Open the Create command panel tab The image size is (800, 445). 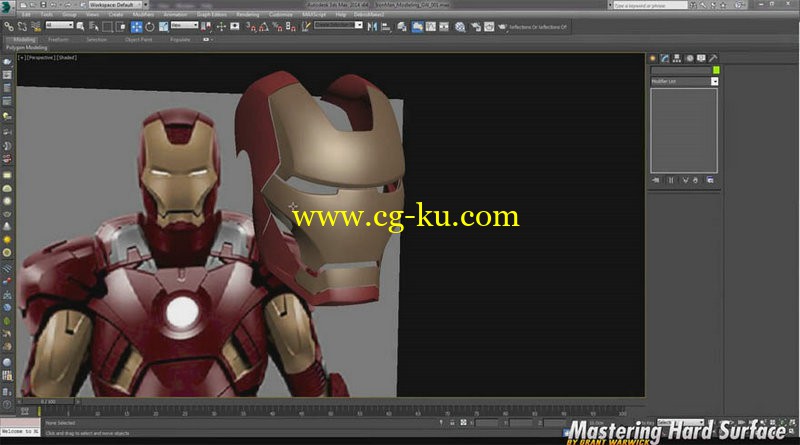[653, 58]
